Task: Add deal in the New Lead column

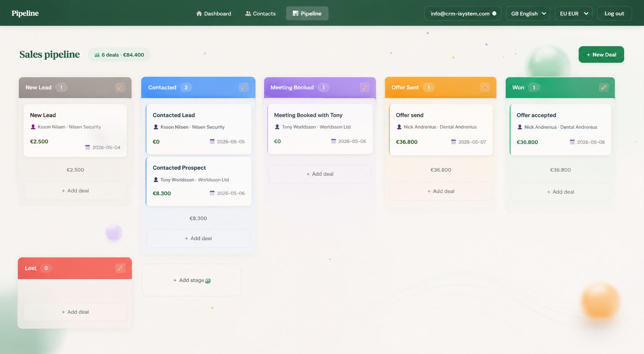Action: [x=75, y=191]
